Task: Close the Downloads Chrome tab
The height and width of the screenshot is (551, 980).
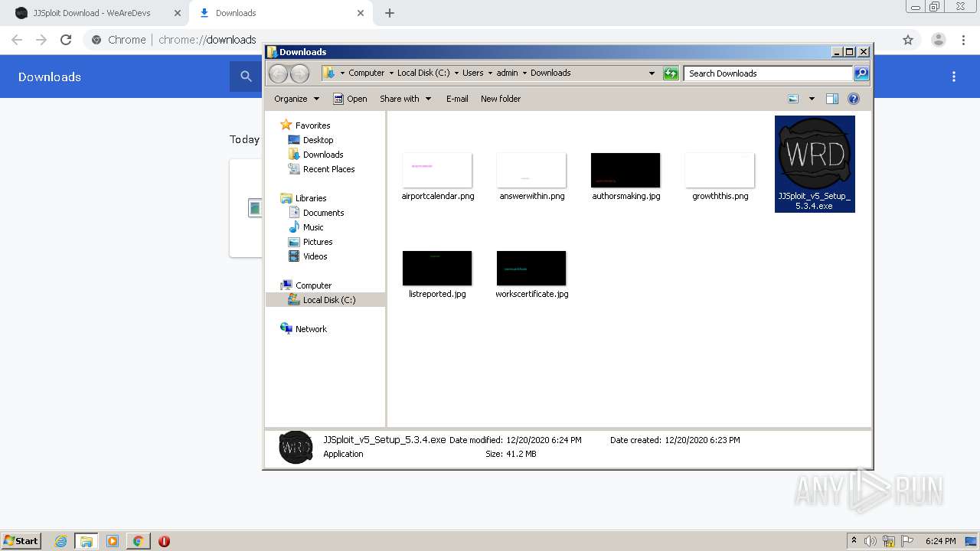Action: click(x=361, y=13)
